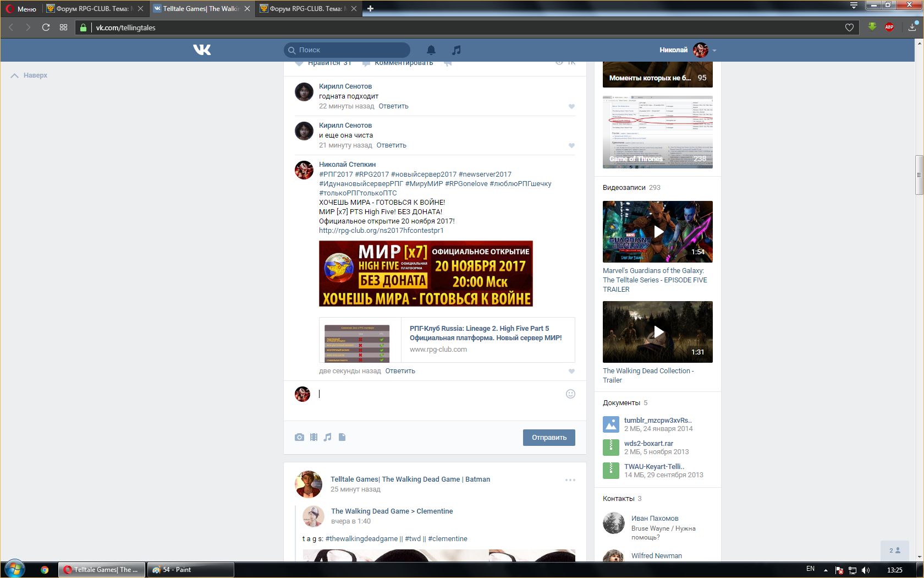This screenshot has height=578, width=924.
Task: Open the Документы section header
Action: click(625, 403)
